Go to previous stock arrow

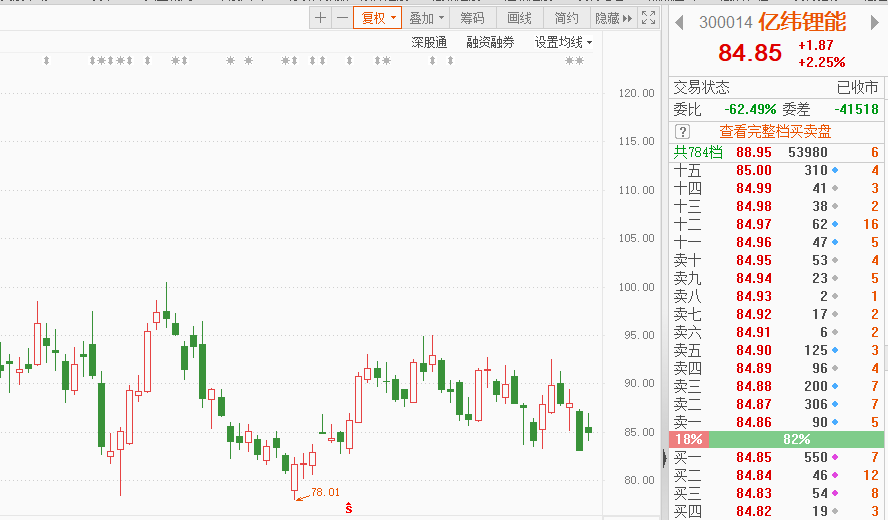point(680,23)
